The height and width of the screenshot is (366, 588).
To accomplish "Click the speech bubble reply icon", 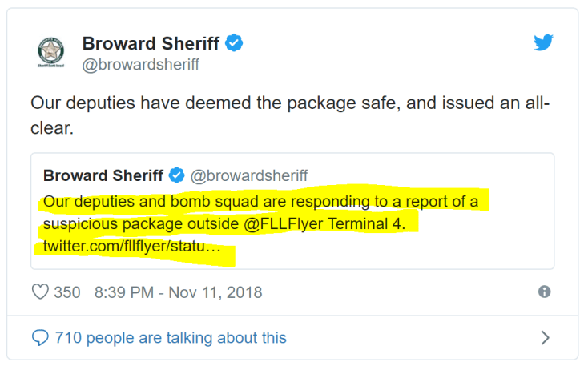I will [40, 338].
